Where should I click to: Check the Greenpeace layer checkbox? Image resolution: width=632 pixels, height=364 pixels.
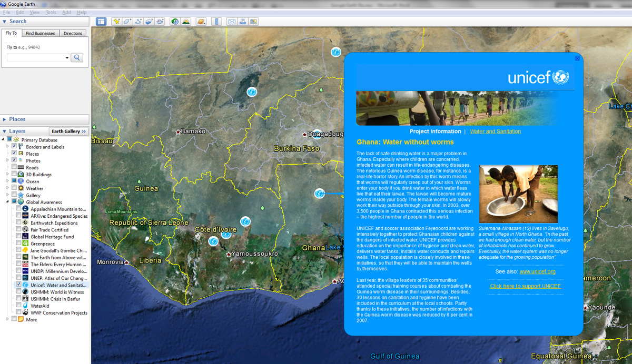click(x=19, y=244)
